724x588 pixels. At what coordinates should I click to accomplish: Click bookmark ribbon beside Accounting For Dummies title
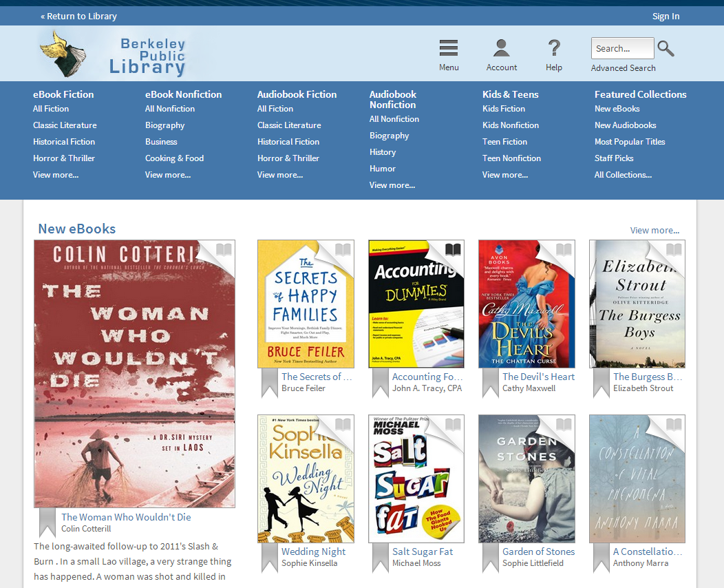[x=381, y=383]
